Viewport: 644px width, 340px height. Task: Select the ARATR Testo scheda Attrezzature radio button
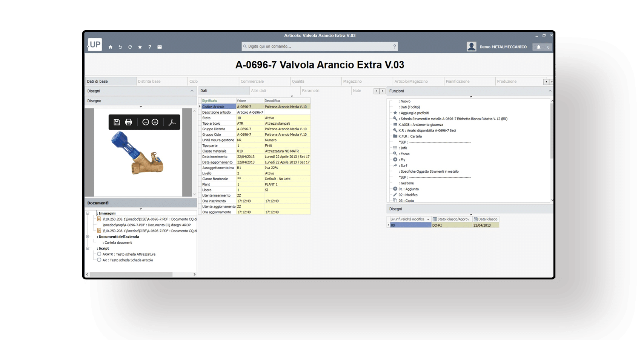(x=99, y=254)
